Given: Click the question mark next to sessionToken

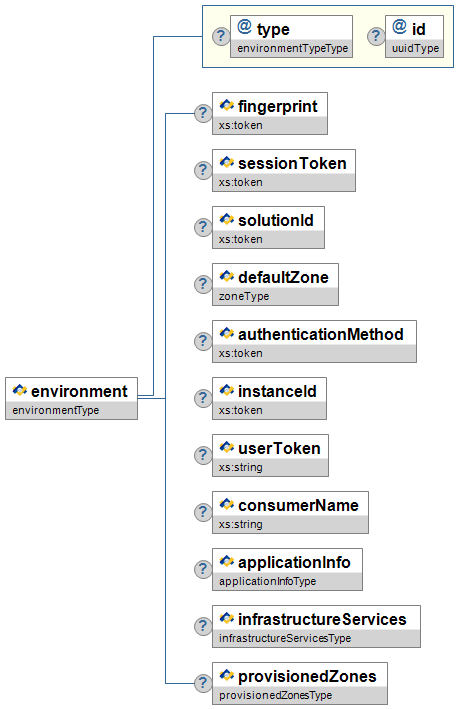Looking at the screenshot, I should click(x=203, y=170).
